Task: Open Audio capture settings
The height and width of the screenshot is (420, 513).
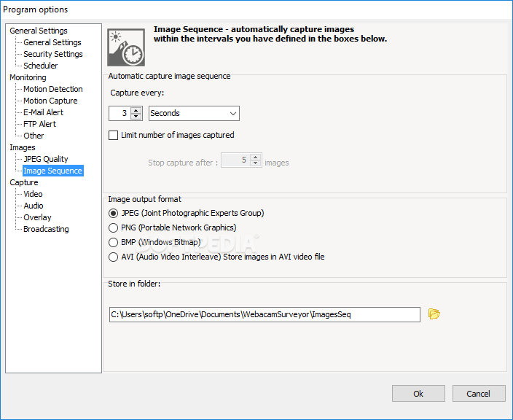Action: 34,206
